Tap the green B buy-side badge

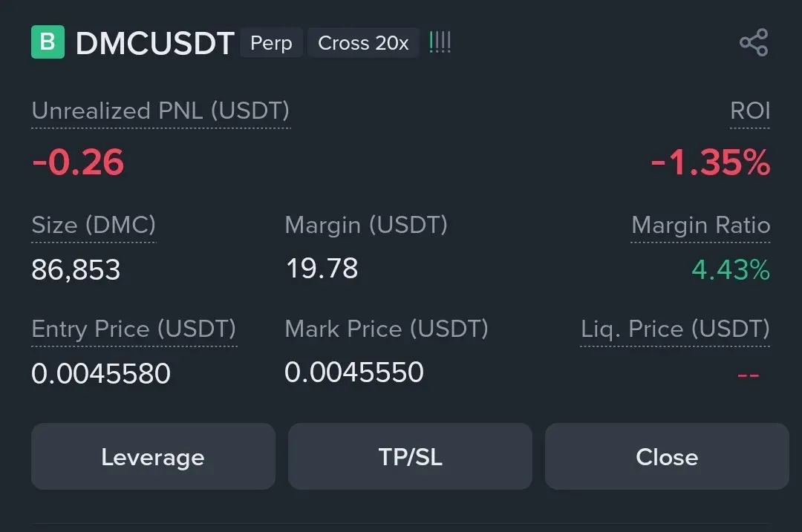48,42
